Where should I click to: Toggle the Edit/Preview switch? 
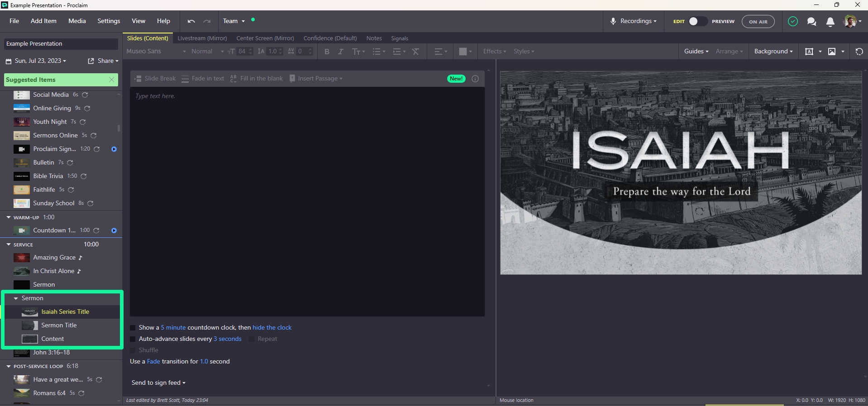(697, 22)
